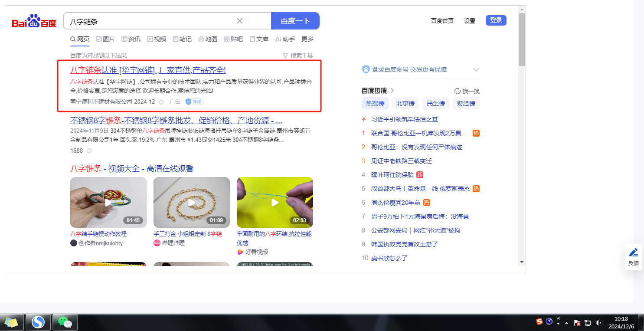Open the 视频 tab

coord(157,39)
